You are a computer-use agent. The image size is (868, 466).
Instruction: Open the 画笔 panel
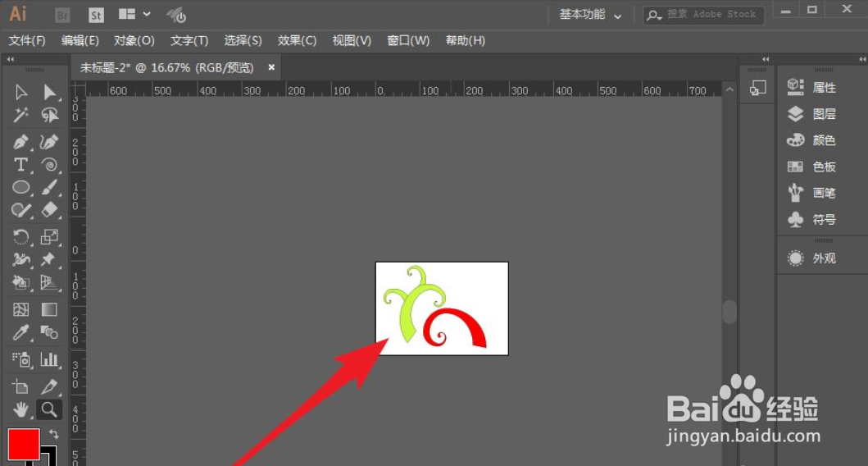[x=812, y=193]
